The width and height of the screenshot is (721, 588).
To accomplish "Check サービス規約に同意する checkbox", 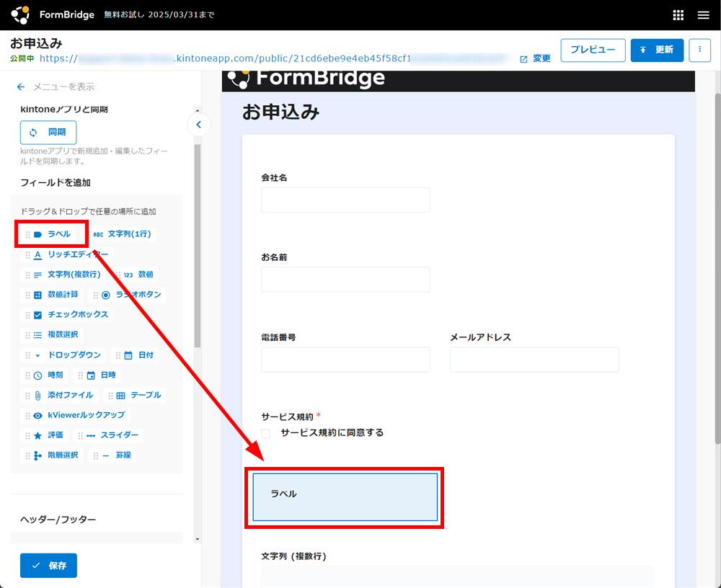I will coord(265,433).
